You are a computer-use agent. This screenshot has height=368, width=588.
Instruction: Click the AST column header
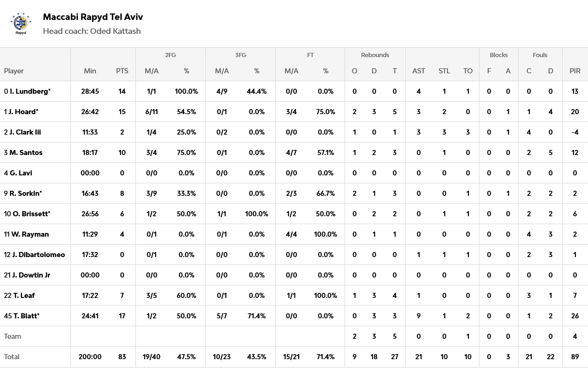[x=418, y=71]
